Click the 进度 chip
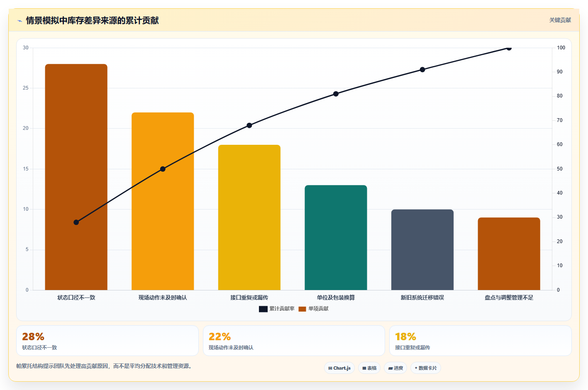The height and width of the screenshot is (390, 588). 395,368
